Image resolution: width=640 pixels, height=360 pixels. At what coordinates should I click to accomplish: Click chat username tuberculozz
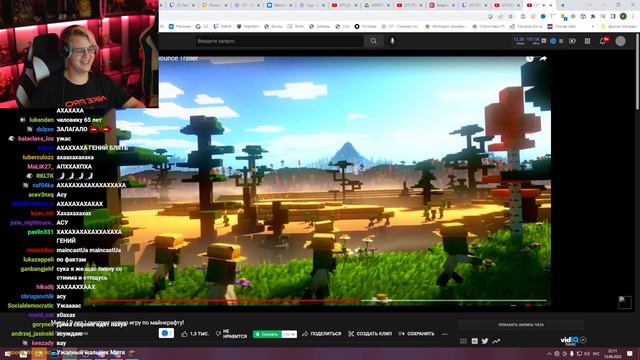tap(38, 157)
